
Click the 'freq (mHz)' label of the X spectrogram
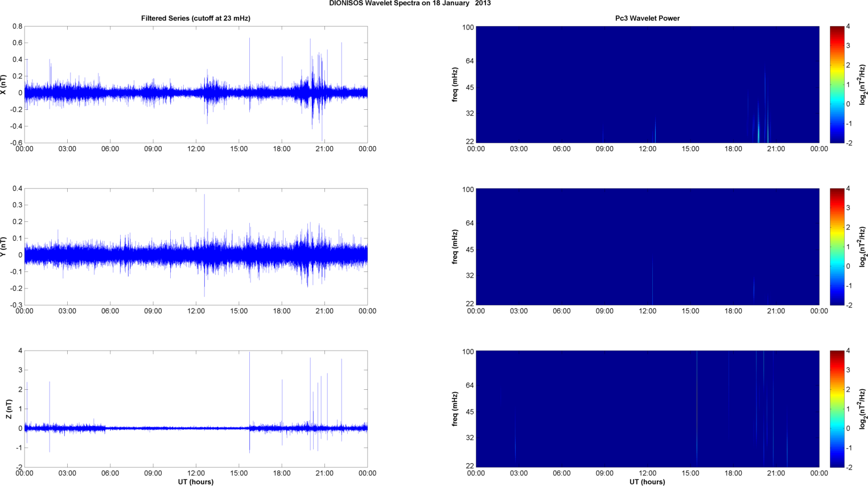(455, 84)
